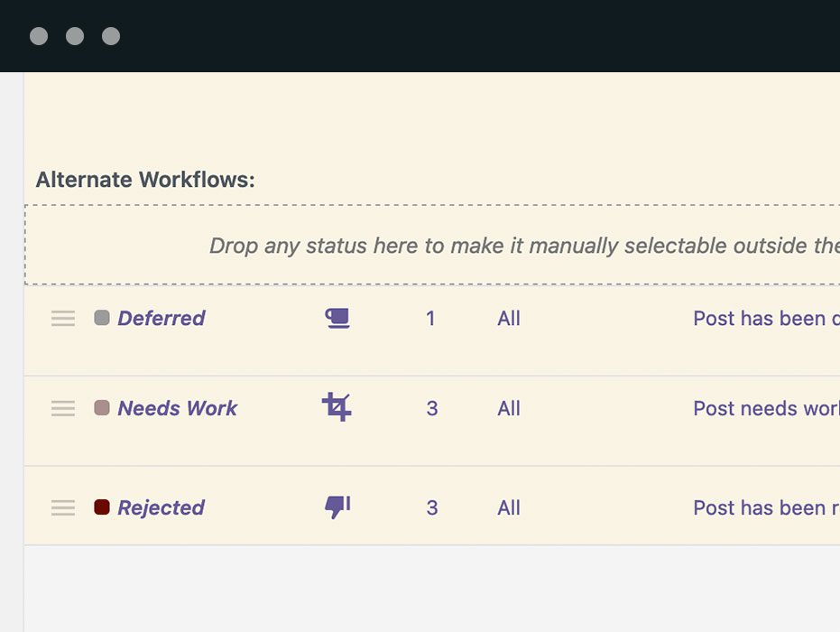Click "All" in the Rejected row
840x632 pixels.
click(508, 507)
